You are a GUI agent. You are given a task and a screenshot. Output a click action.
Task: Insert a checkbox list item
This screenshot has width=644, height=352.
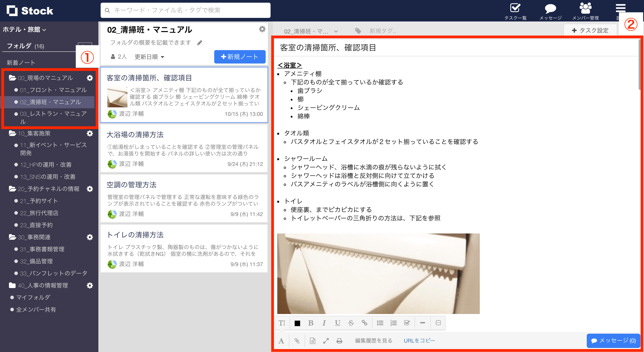click(407, 323)
